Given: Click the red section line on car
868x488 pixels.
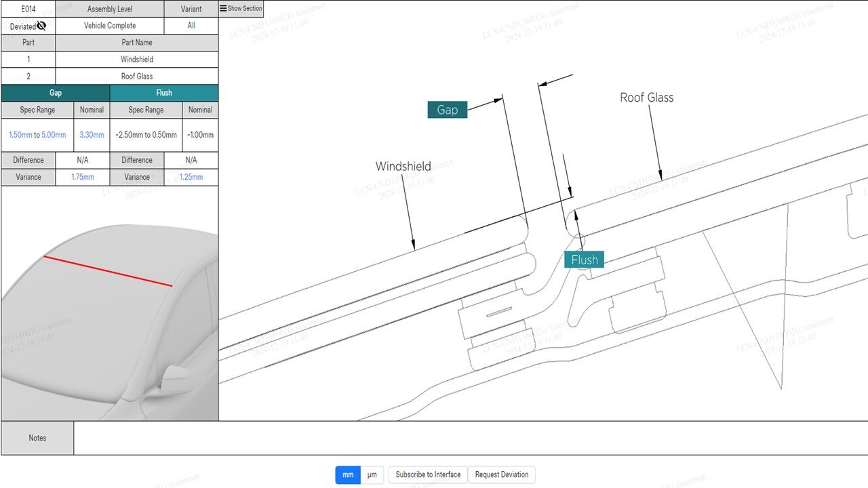Looking at the screenshot, I should click(x=108, y=271).
